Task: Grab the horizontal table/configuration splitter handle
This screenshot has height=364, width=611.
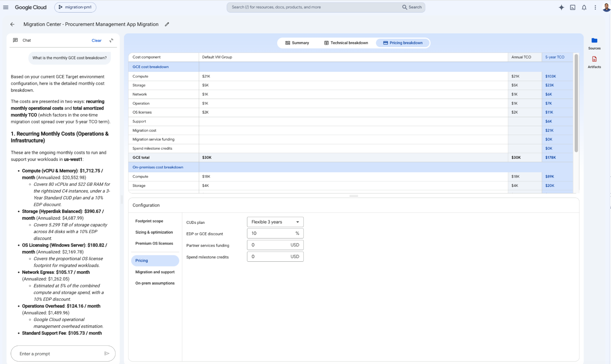Action: point(353,196)
